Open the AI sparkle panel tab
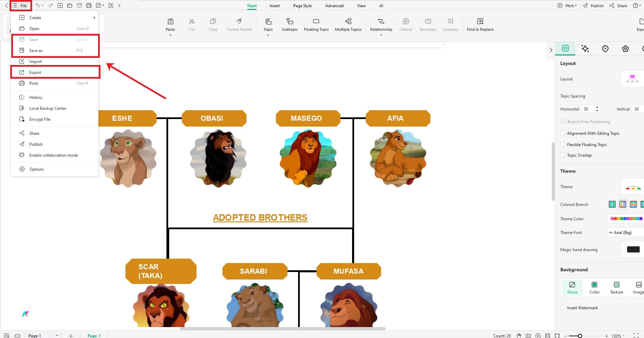The width and height of the screenshot is (644, 338). coord(585,49)
